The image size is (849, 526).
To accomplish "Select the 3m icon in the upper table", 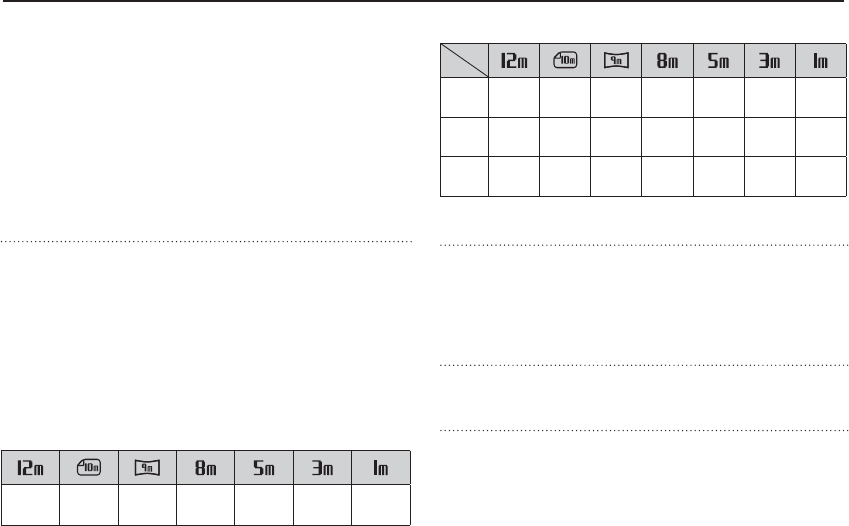I will pos(770,62).
